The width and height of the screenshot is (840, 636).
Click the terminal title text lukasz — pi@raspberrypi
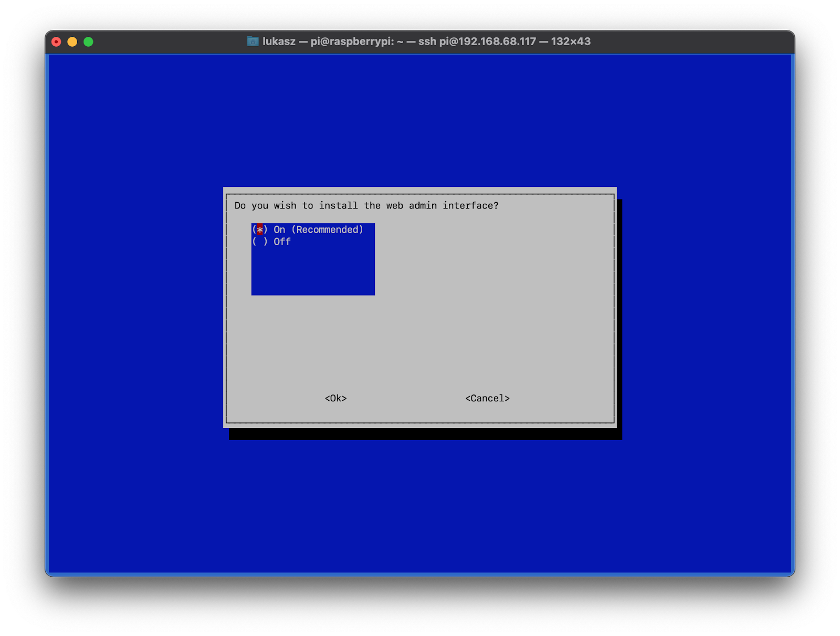pyautogui.click(x=426, y=41)
